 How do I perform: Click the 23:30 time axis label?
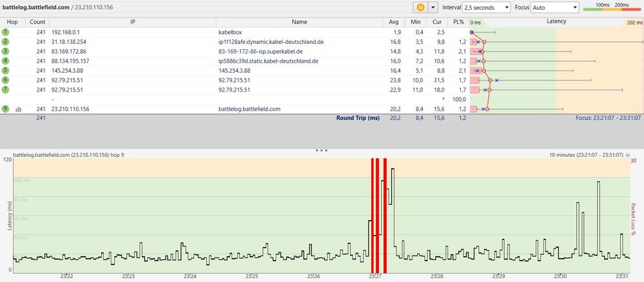[561, 277]
